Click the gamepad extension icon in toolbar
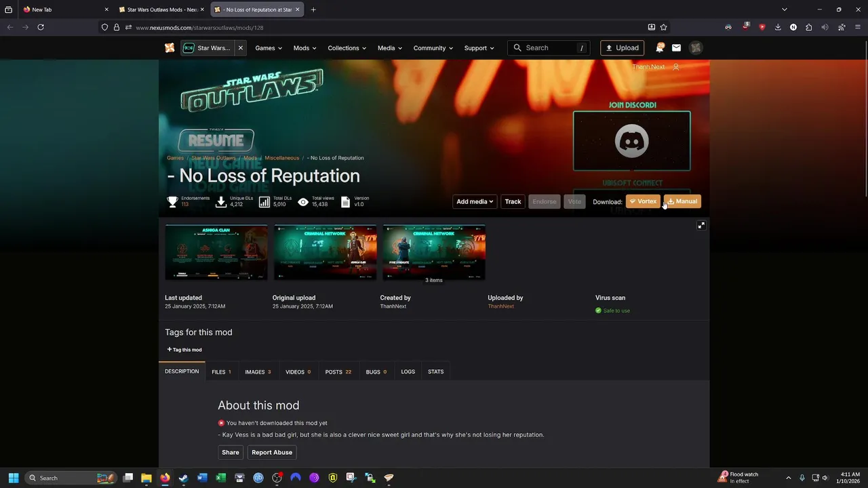This screenshot has height=488, width=868. tap(728, 27)
